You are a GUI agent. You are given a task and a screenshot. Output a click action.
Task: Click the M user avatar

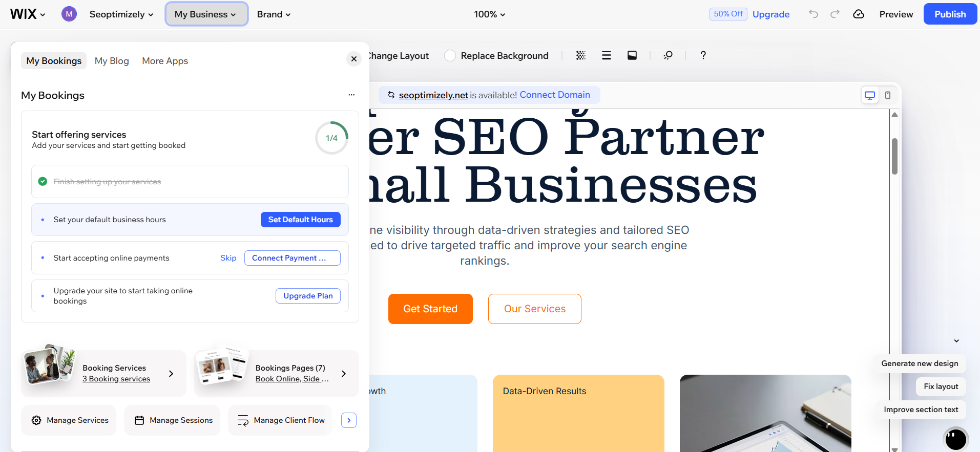pyautogui.click(x=69, y=14)
